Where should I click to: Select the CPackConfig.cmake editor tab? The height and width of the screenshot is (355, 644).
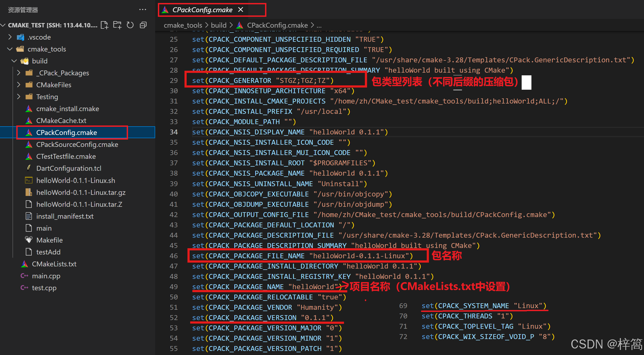[x=202, y=10]
